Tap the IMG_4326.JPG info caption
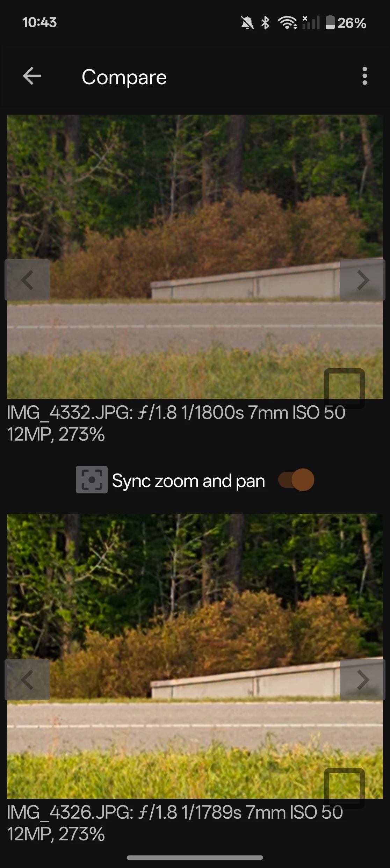 pyautogui.click(x=175, y=823)
